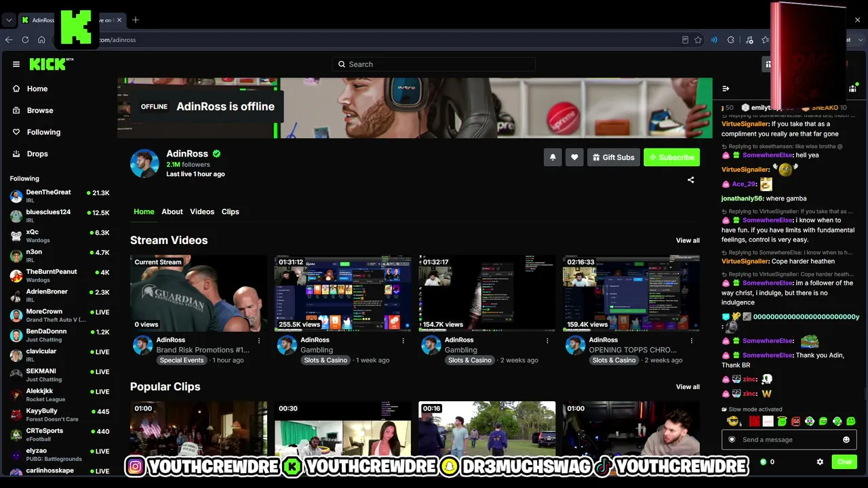Click the Kick points balance icon
868x488 pixels.
pos(764,462)
